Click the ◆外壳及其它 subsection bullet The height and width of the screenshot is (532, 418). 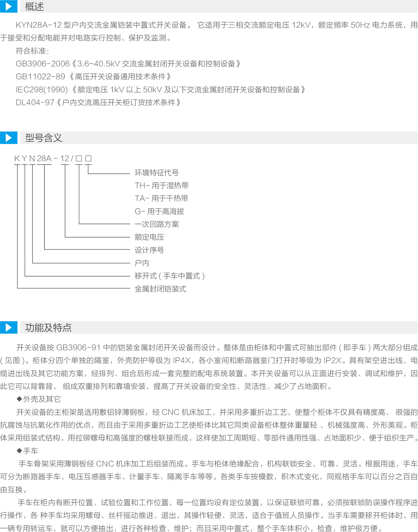click(39, 399)
